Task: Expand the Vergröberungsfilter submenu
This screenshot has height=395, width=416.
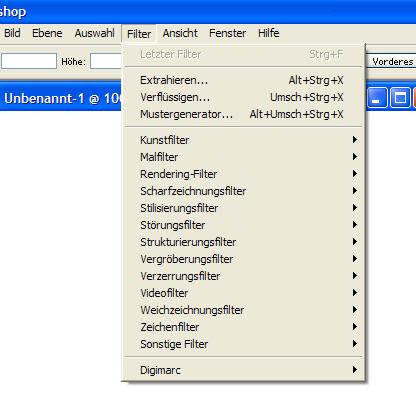Action: (243, 259)
